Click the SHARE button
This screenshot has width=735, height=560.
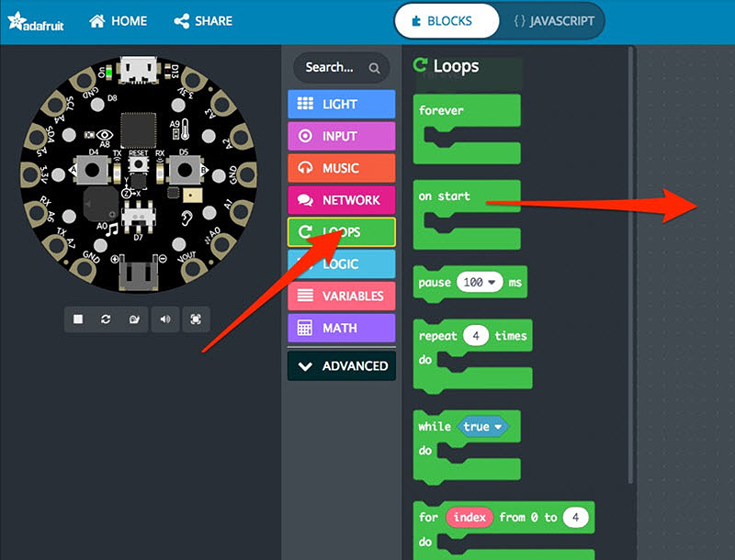(x=203, y=20)
